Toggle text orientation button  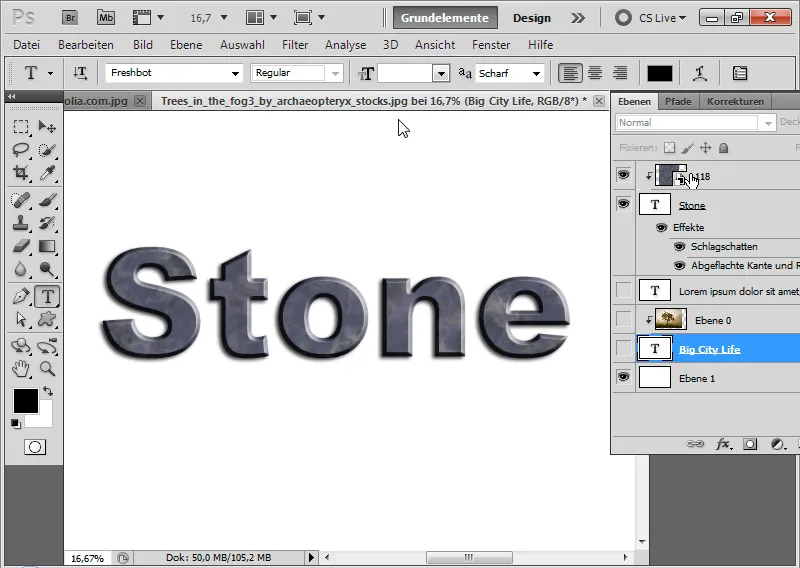click(80, 73)
